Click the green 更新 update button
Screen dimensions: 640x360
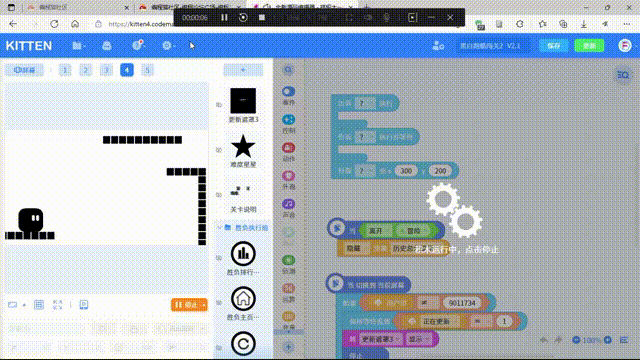click(589, 46)
